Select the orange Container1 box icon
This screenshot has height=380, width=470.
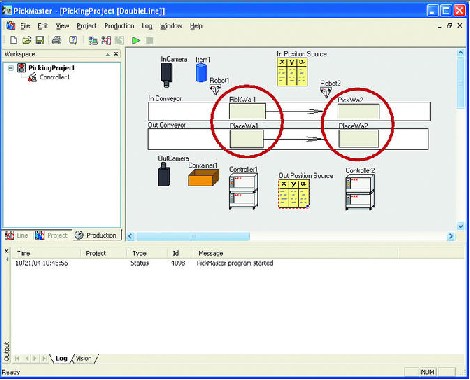tap(204, 178)
